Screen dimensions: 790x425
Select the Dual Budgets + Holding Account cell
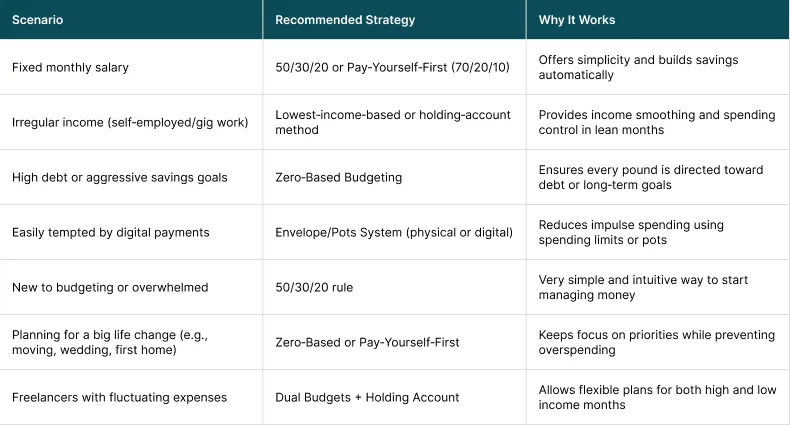367,398
